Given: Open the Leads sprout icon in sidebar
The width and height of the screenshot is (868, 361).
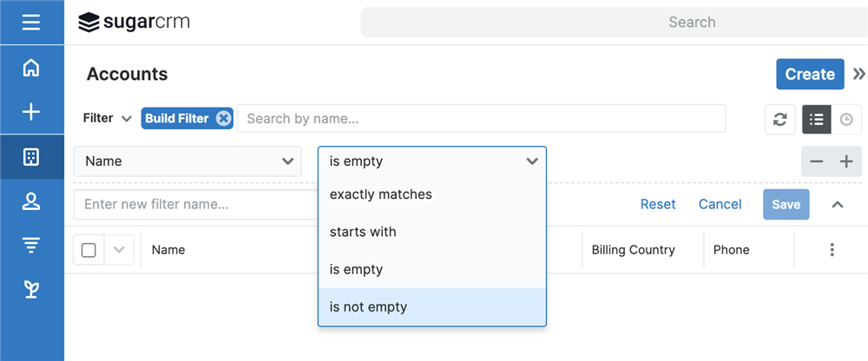Looking at the screenshot, I should click(31, 290).
